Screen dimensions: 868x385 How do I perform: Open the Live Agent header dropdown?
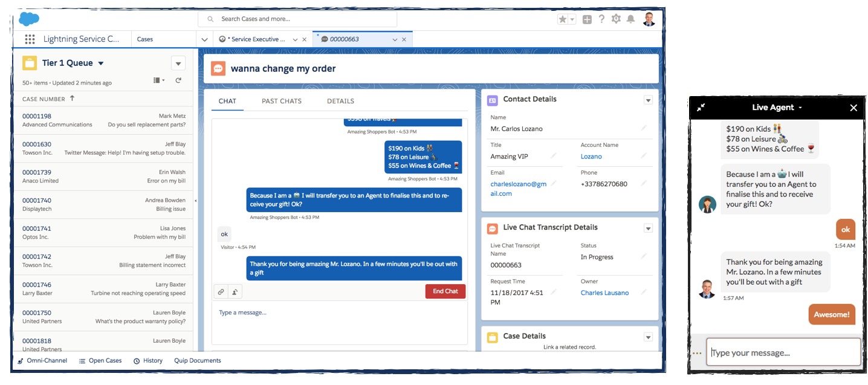coord(800,108)
